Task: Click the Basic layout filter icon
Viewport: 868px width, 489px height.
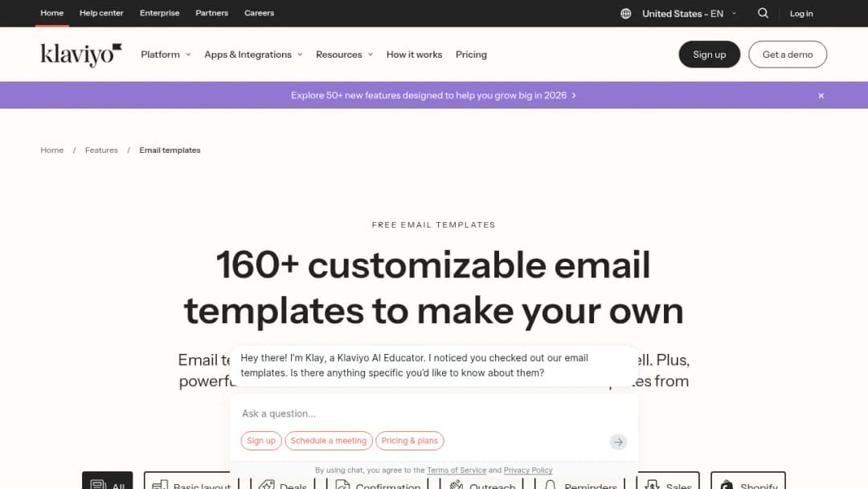Action: [160, 485]
